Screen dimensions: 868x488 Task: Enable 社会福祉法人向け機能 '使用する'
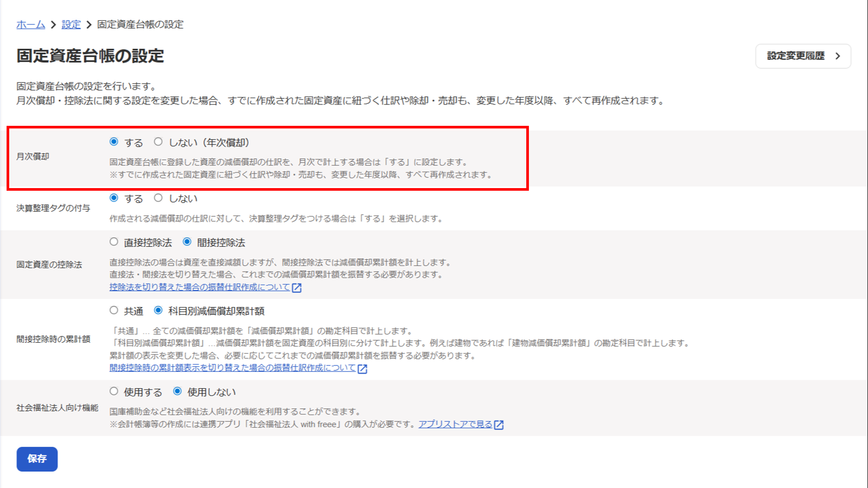click(x=114, y=391)
